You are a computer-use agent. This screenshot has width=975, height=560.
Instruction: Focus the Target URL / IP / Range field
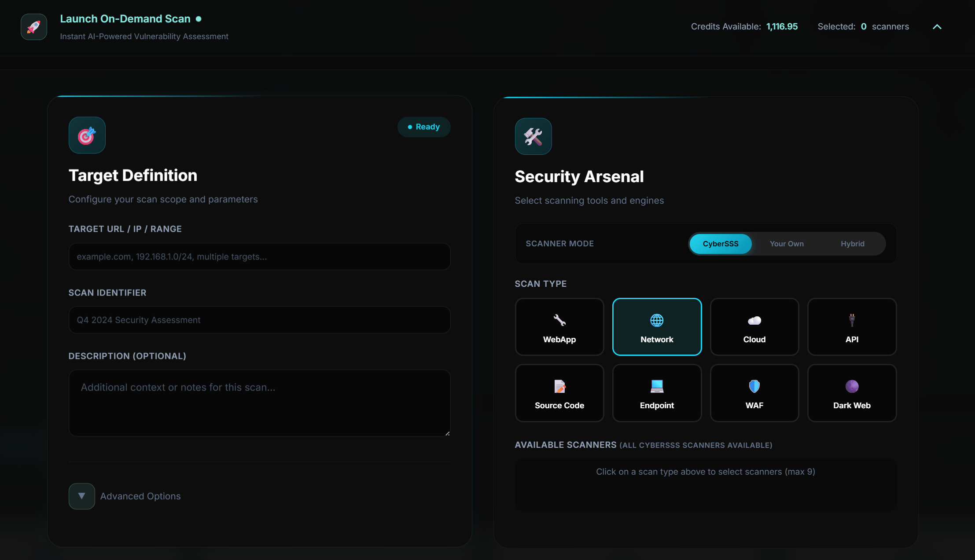[259, 256]
